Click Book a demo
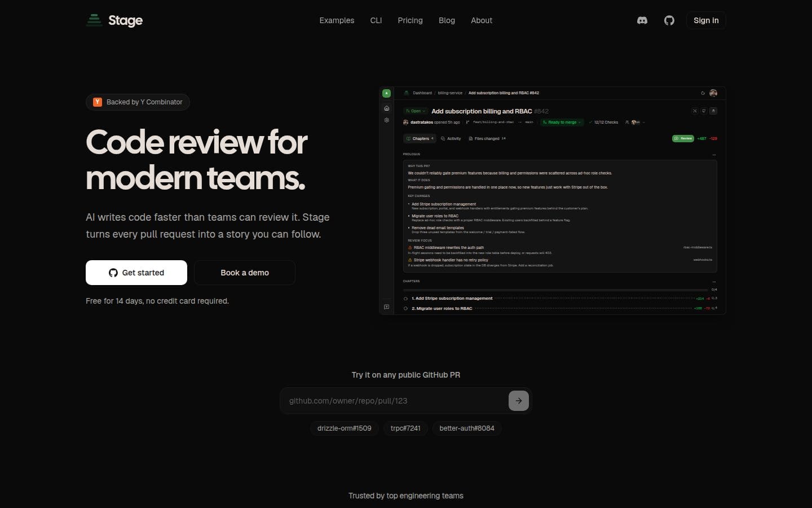 point(245,273)
